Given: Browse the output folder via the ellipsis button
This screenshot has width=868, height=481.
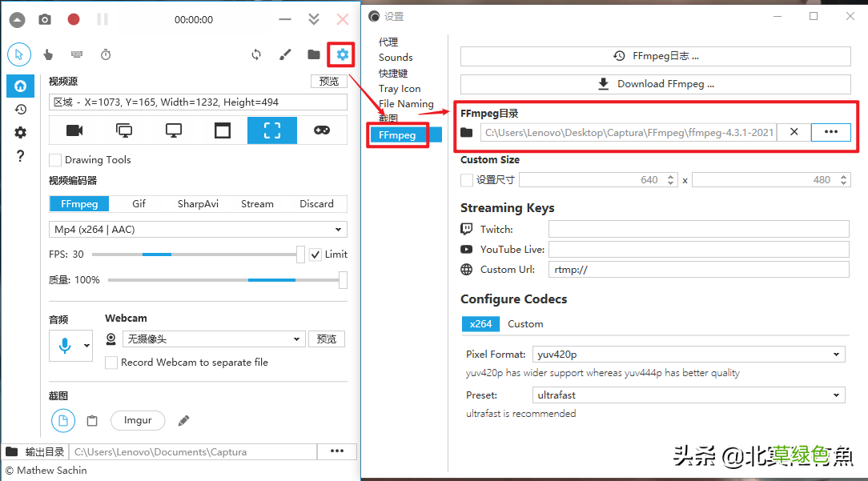Looking at the screenshot, I should click(337, 451).
